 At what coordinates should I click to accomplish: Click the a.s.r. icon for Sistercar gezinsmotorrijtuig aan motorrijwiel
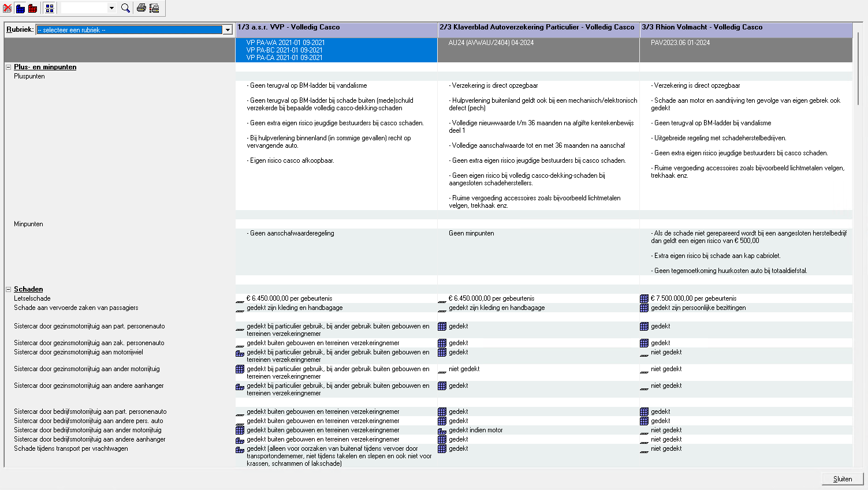240,353
